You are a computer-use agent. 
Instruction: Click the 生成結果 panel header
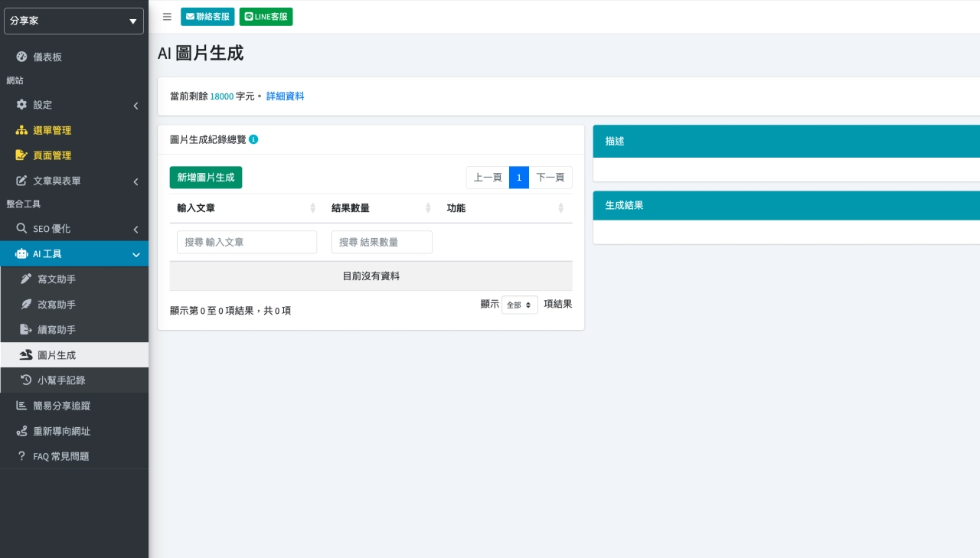(x=786, y=206)
